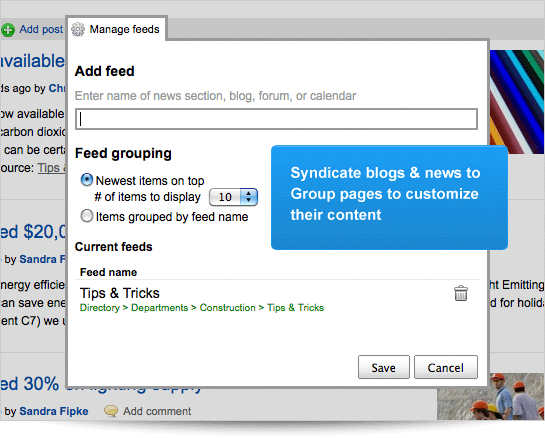Click the Add post link

coord(41,30)
